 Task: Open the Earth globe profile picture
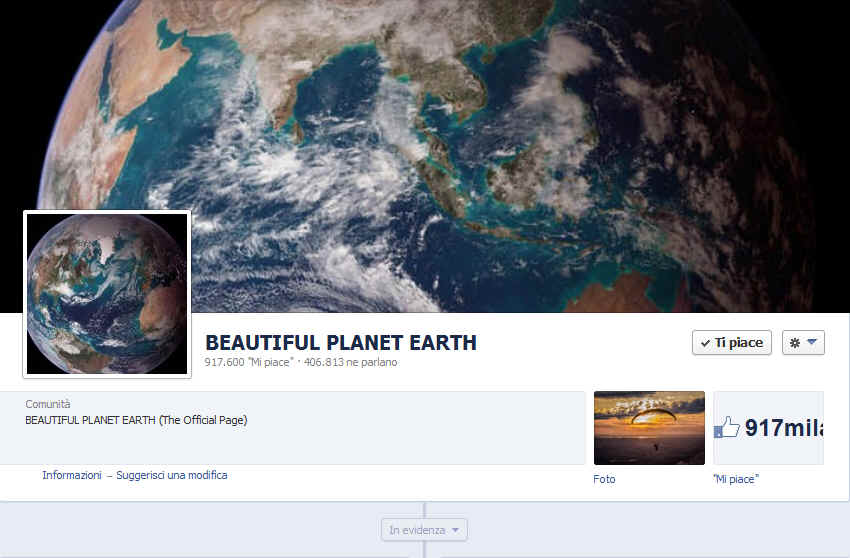[107, 294]
